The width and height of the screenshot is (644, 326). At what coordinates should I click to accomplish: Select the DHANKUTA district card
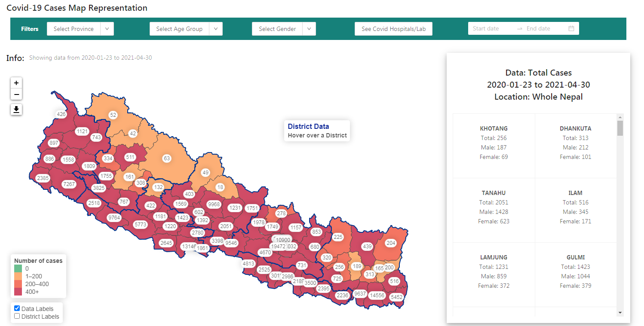point(576,146)
